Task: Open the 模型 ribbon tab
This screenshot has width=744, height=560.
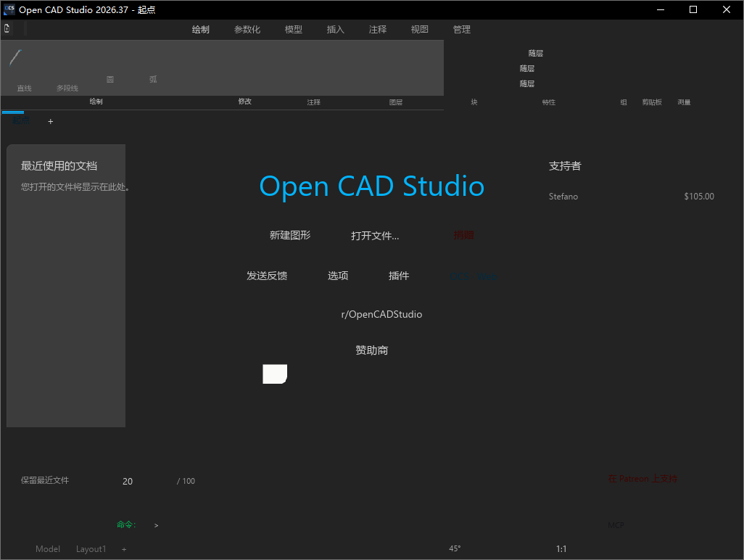Action: [x=293, y=30]
